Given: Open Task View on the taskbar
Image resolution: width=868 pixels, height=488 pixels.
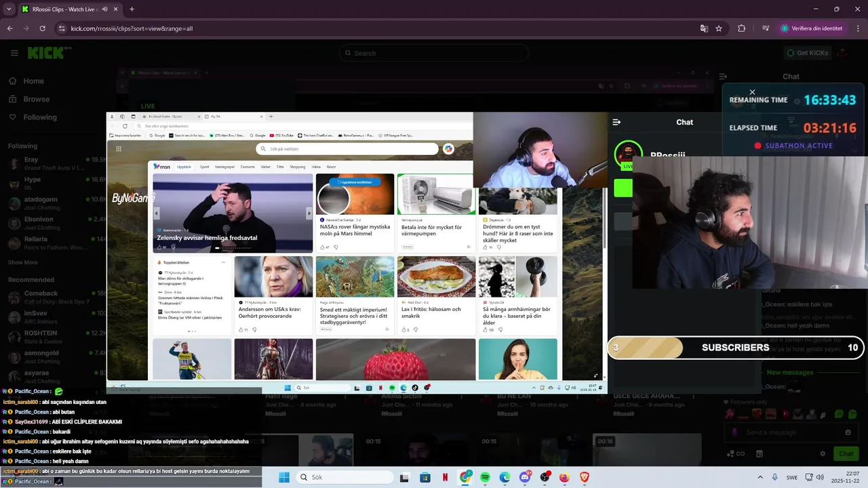Looking at the screenshot, I should [x=404, y=477].
